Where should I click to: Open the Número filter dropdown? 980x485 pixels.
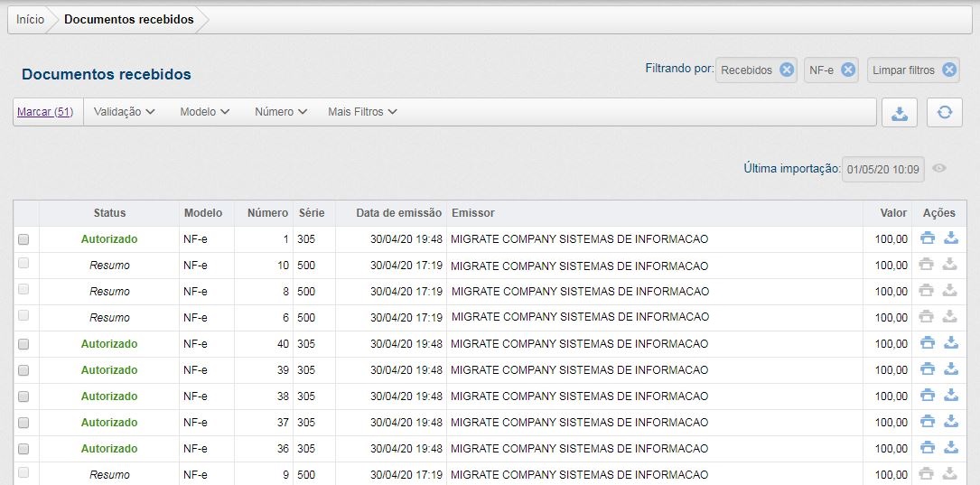[x=281, y=112]
